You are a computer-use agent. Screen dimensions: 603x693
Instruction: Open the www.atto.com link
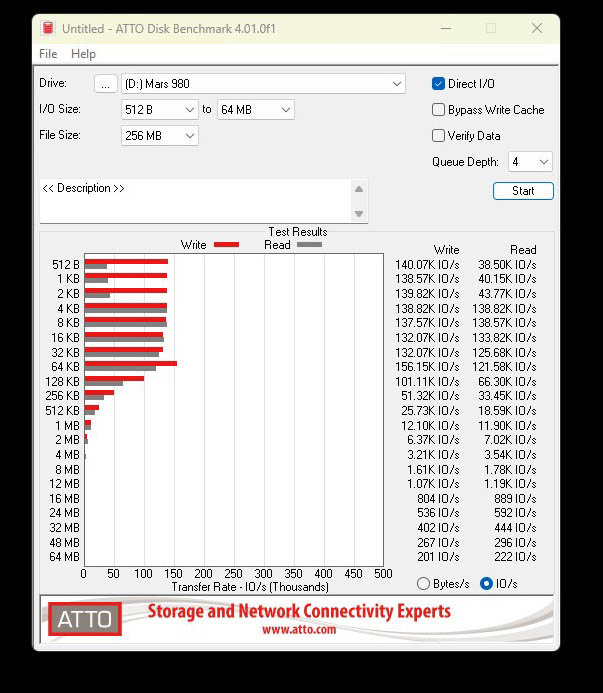[299, 629]
